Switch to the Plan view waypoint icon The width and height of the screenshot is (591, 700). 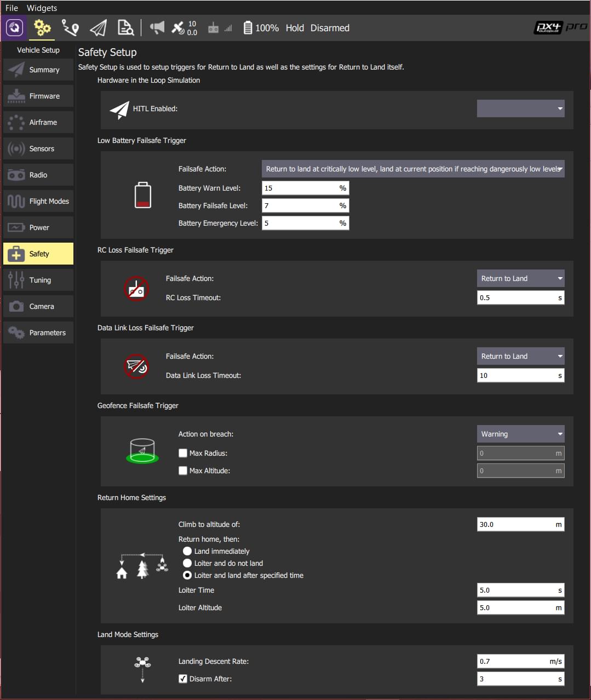point(70,27)
